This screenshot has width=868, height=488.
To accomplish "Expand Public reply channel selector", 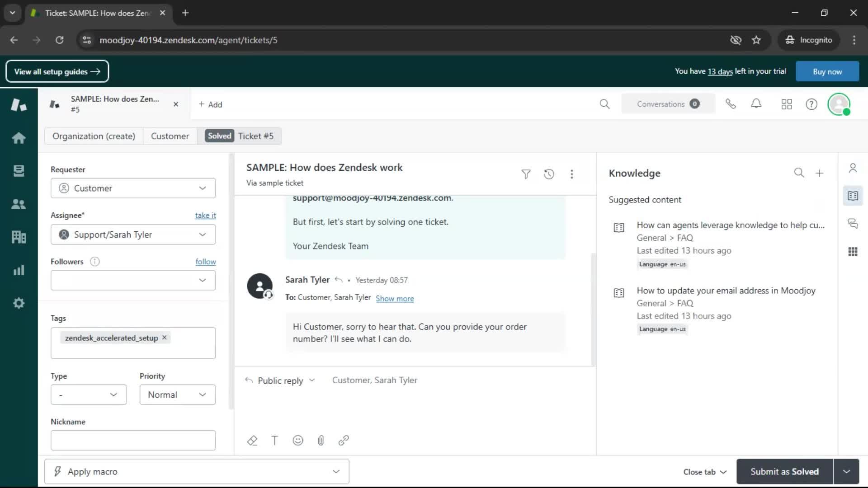I will [280, 380].
